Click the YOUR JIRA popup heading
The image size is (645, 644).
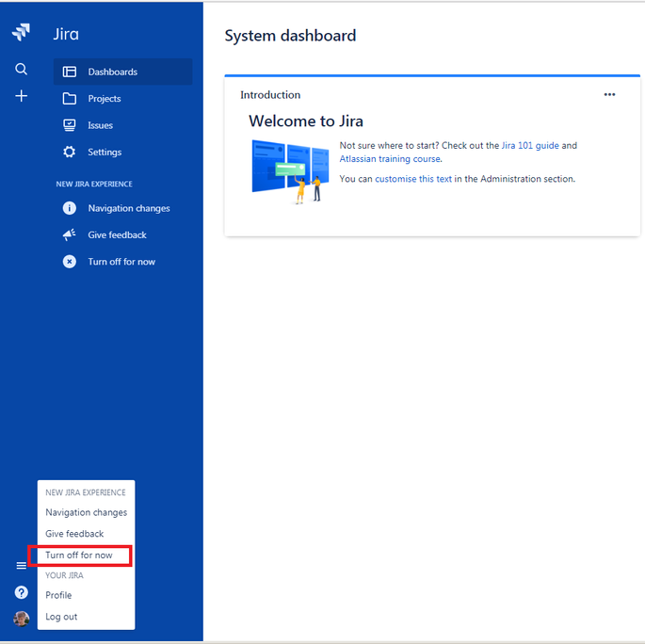(x=64, y=575)
